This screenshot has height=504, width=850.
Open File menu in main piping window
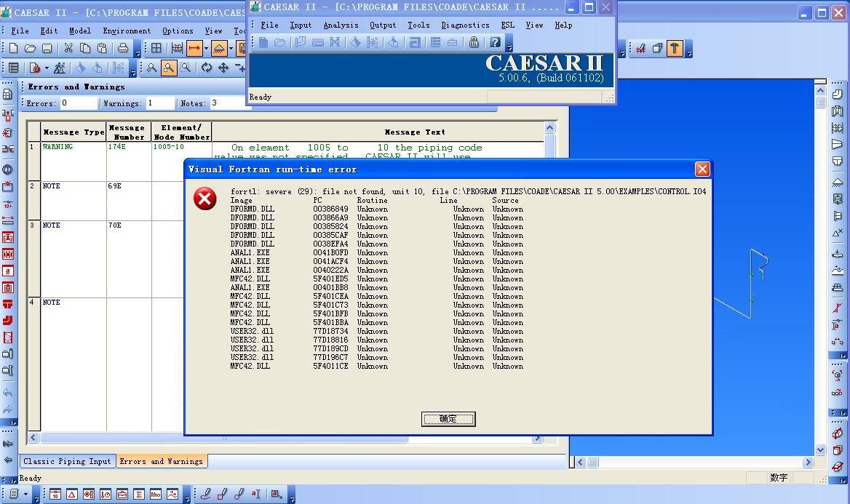20,31
